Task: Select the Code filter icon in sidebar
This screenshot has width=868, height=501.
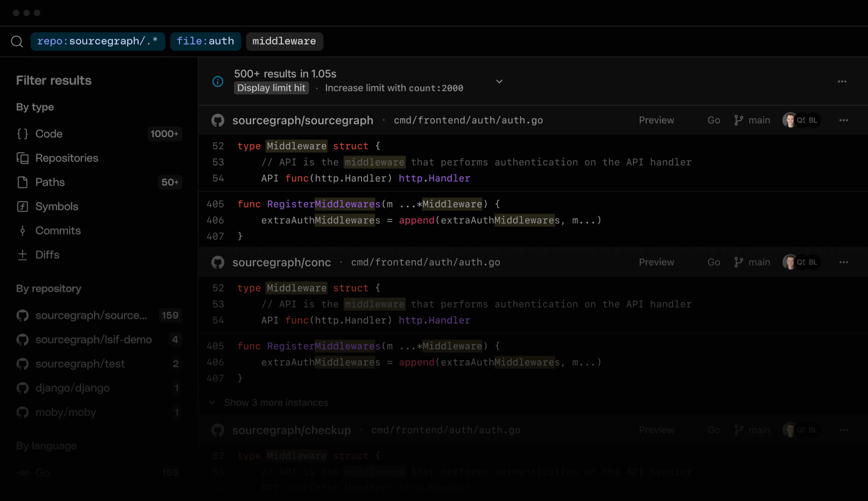Action: 22,134
